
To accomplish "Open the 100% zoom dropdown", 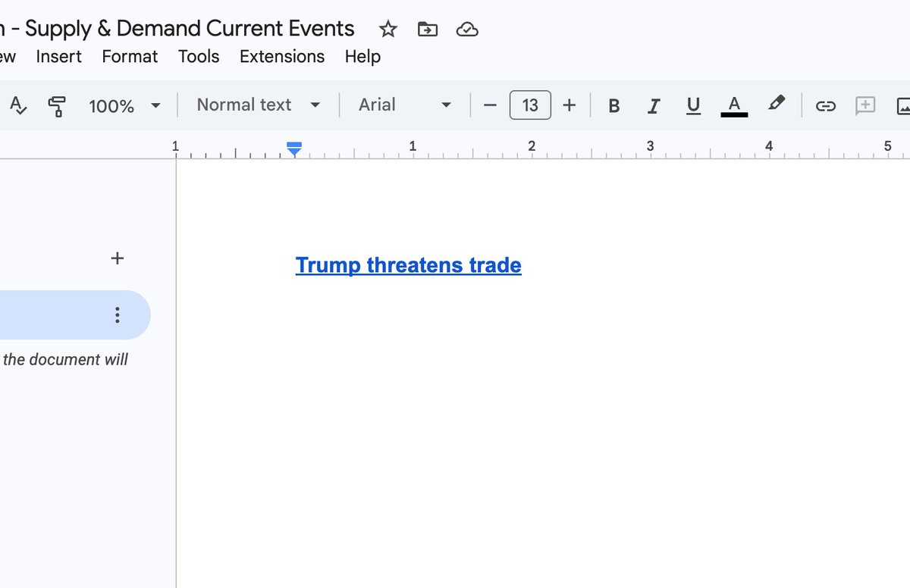I will [x=124, y=105].
